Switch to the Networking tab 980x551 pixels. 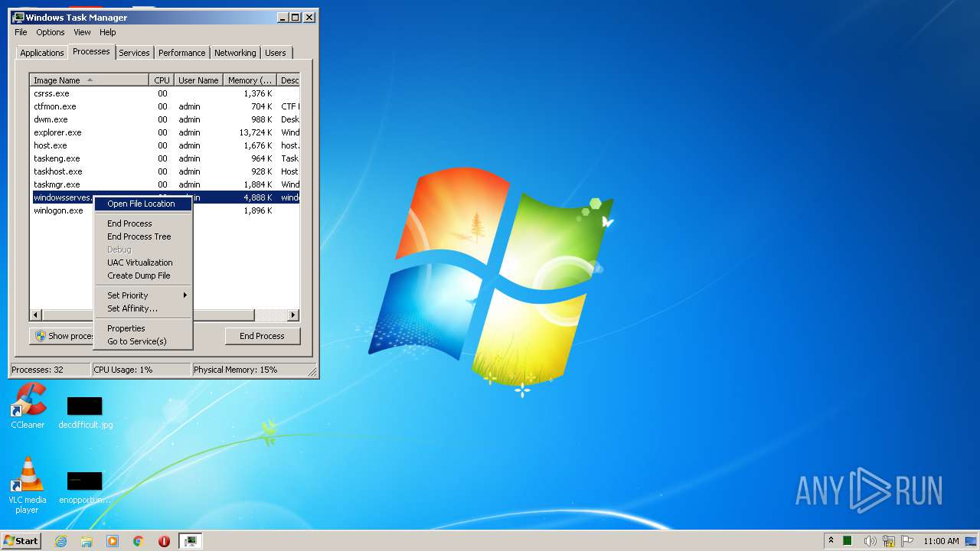235,53
